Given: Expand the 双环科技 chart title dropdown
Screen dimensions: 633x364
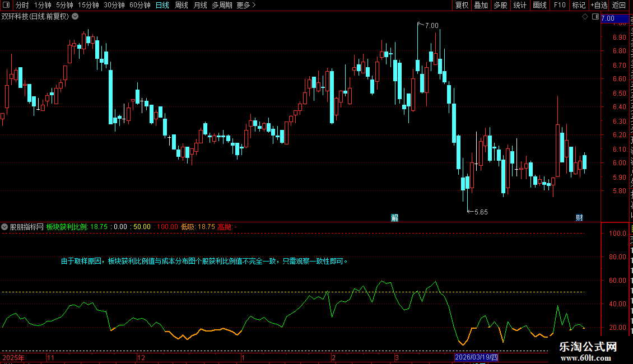Looking at the screenshot, I should click(75, 17).
